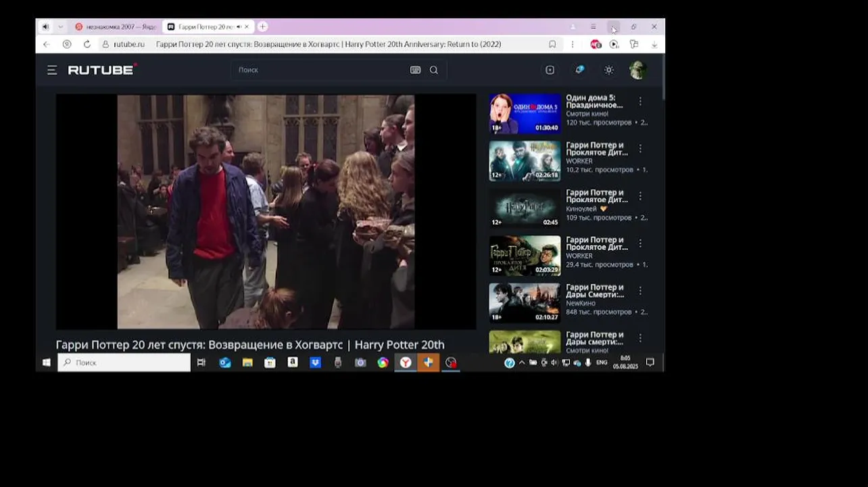Go back with browser back arrow
This screenshot has width=868, height=487.
tap(46, 44)
